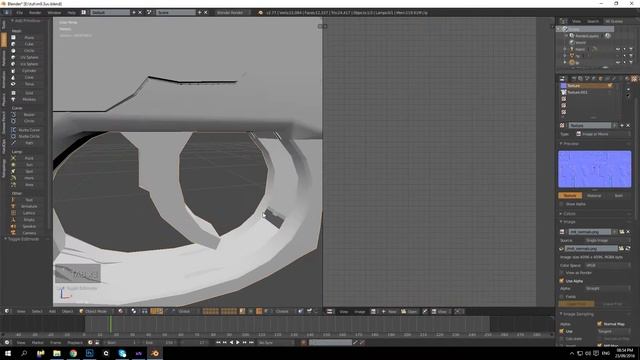The image size is (640, 360).
Task: Add a Cone mesh
Action: pos(27,77)
